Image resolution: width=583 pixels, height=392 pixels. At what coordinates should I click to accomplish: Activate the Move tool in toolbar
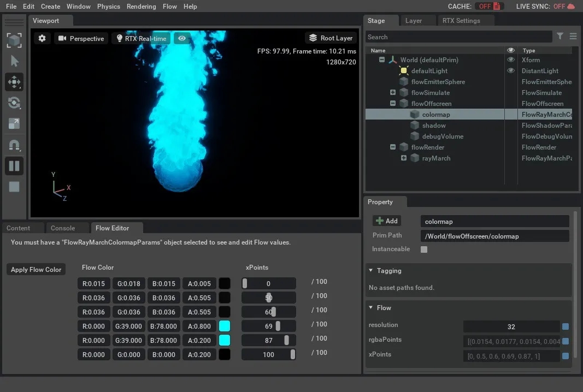[14, 82]
